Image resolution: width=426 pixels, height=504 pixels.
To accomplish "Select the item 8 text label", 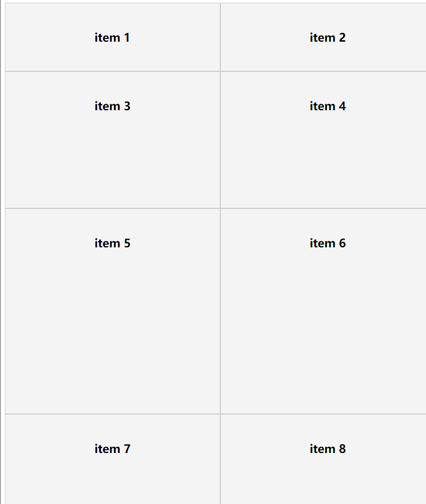I will pyautogui.click(x=327, y=449).
